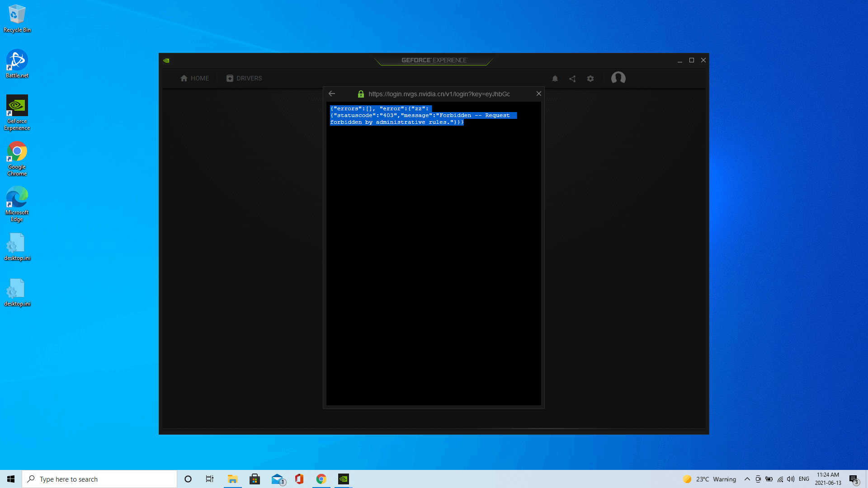Go back in the login popup

pos(332,94)
